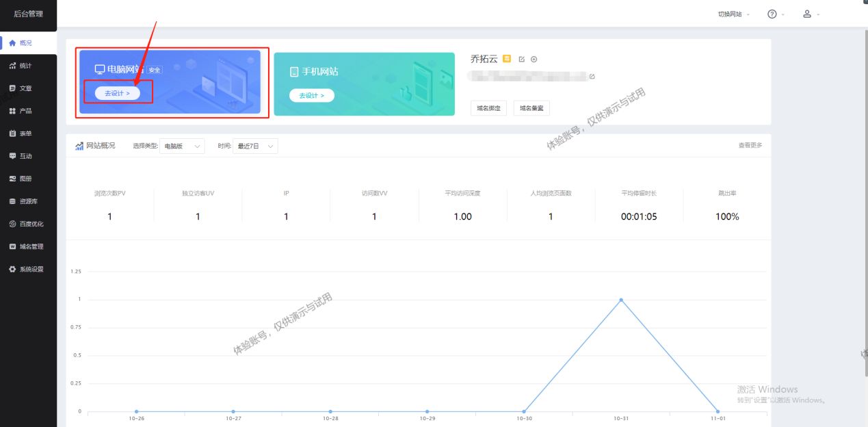Click the 10-31 peak data point
This screenshot has height=427, width=868.
click(x=621, y=299)
